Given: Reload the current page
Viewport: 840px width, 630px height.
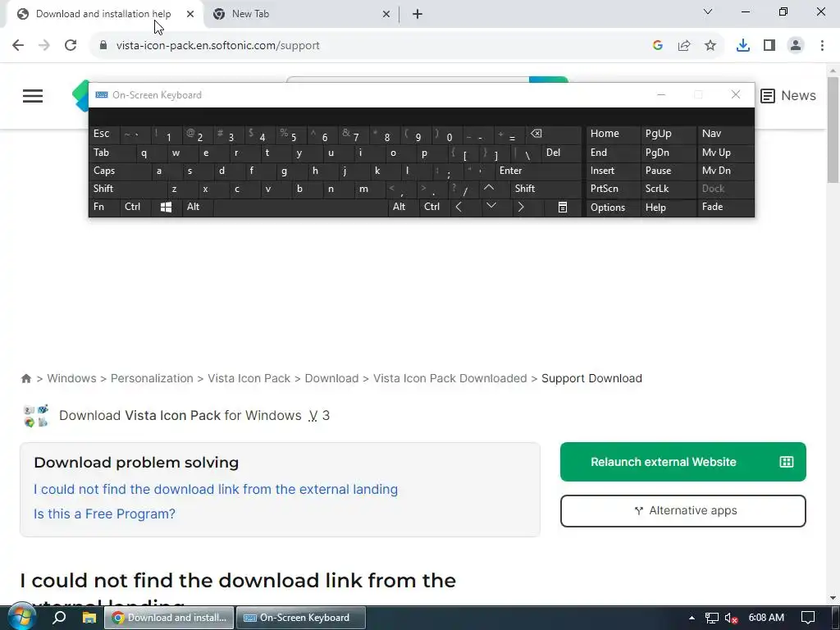Looking at the screenshot, I should pyautogui.click(x=71, y=45).
